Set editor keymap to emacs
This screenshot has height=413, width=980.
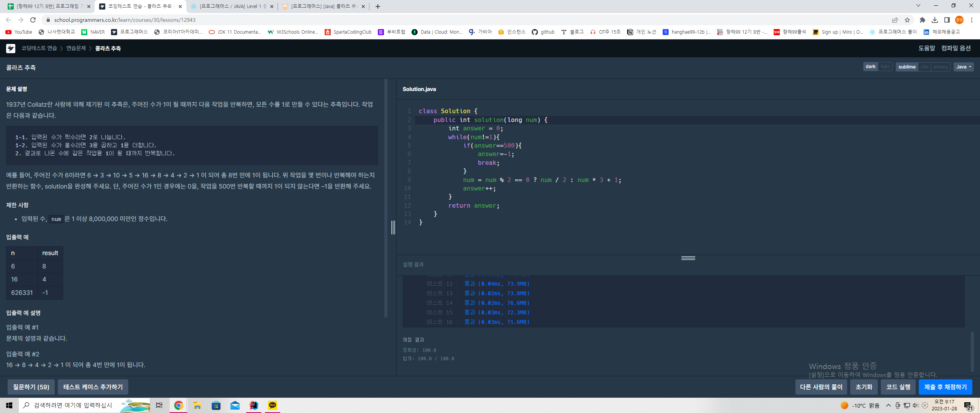click(940, 67)
